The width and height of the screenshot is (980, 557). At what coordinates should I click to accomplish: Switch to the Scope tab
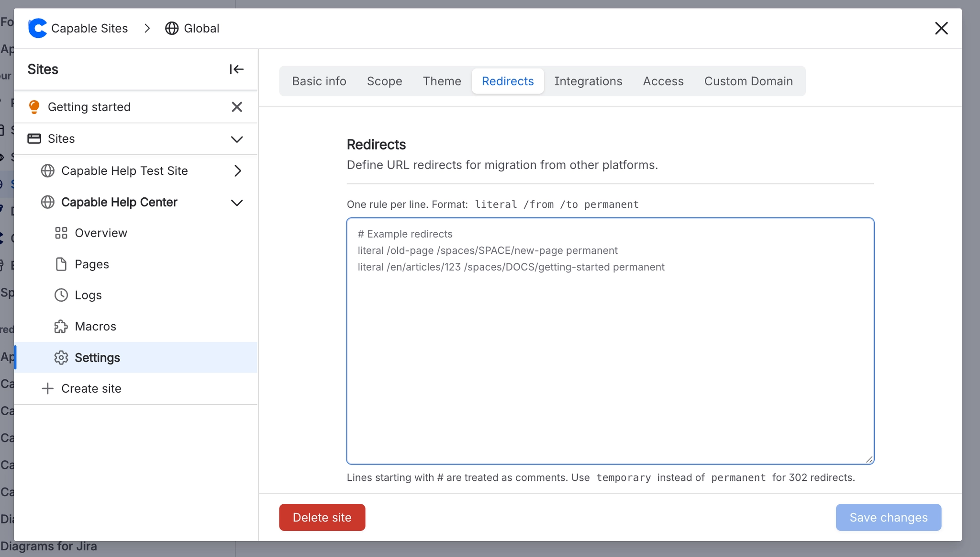pyautogui.click(x=384, y=81)
